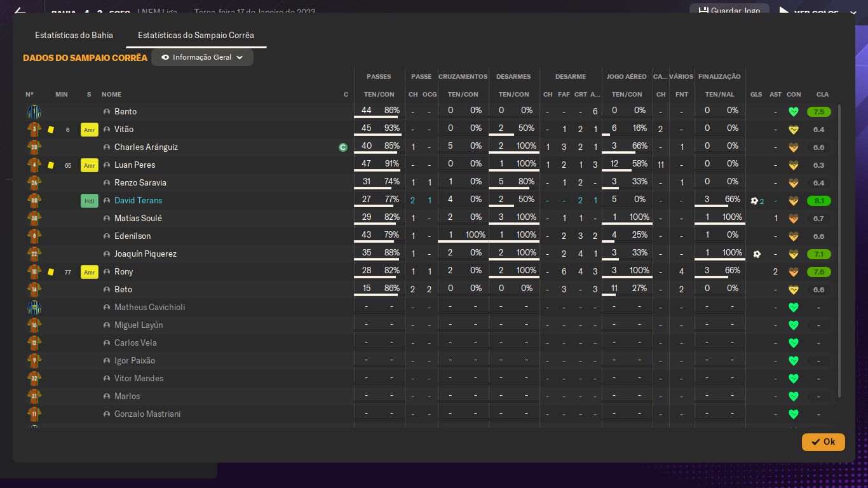
Task: Click person icon beside Renzo Saravia
Action: (x=107, y=183)
